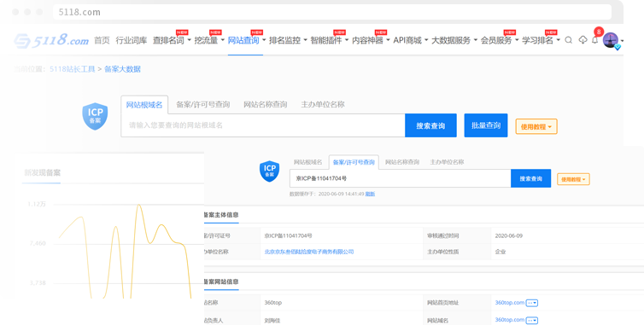The image size is (644, 325).
Task: Expand the 挖流量 menu
Action: click(x=209, y=40)
